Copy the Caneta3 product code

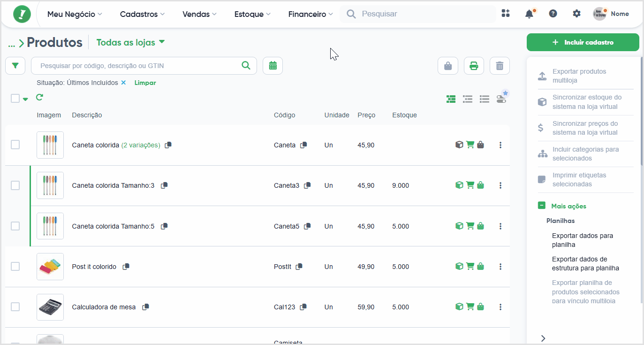pos(307,185)
